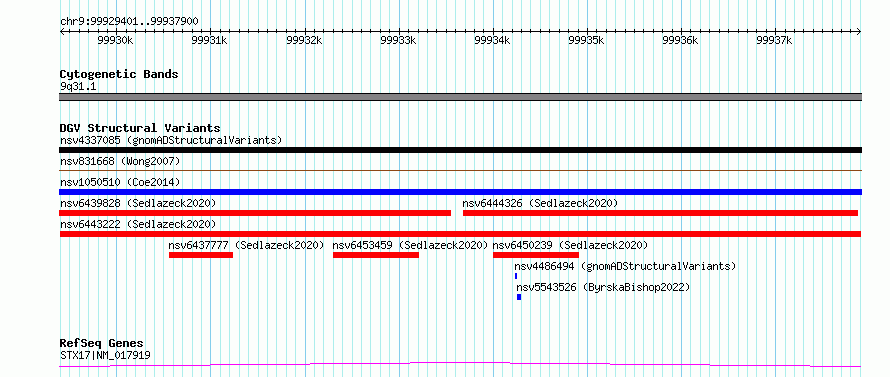
Task: Click the red bar under nsv6450239
Action: (536, 255)
